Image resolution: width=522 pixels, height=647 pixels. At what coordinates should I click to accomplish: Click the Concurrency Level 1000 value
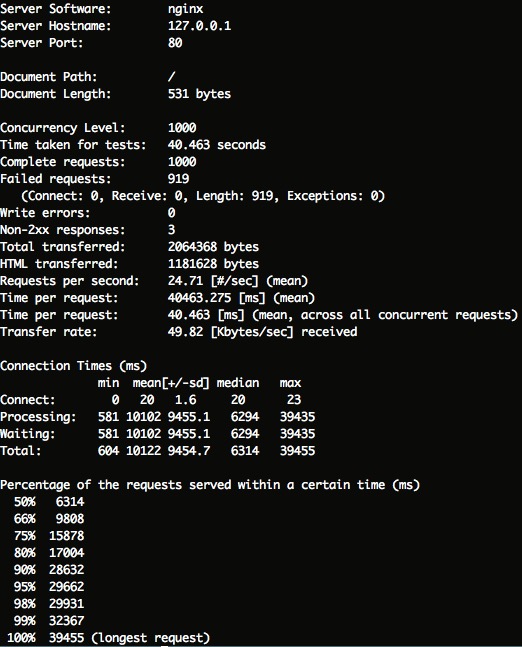[182, 128]
